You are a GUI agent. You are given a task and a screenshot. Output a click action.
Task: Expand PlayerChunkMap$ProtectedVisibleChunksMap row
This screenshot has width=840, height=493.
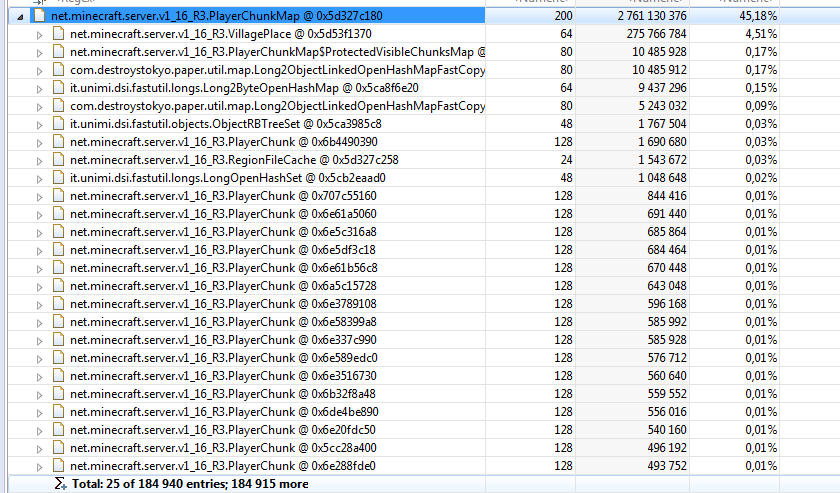pos(39,53)
